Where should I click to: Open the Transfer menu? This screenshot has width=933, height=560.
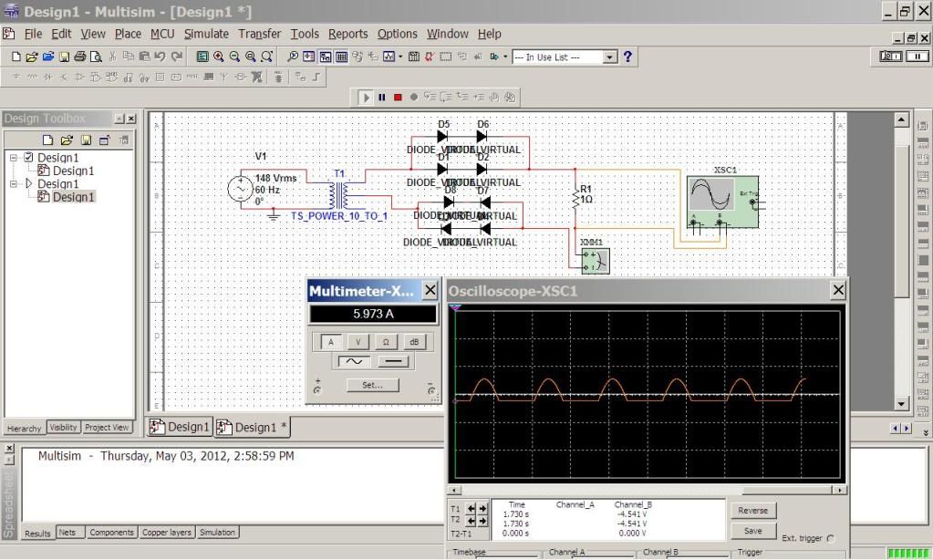click(259, 34)
